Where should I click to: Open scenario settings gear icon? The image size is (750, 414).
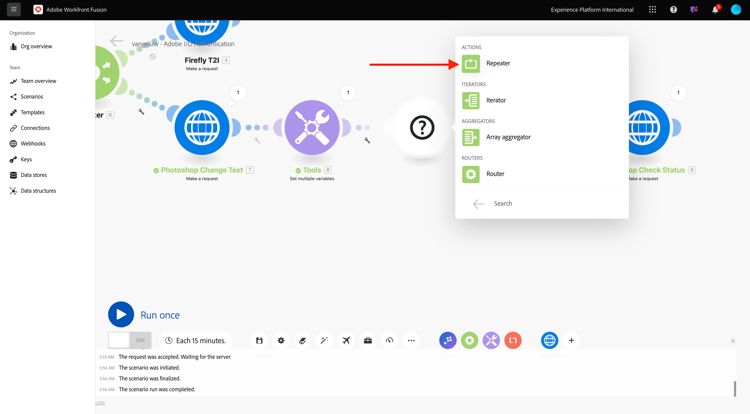[281, 340]
